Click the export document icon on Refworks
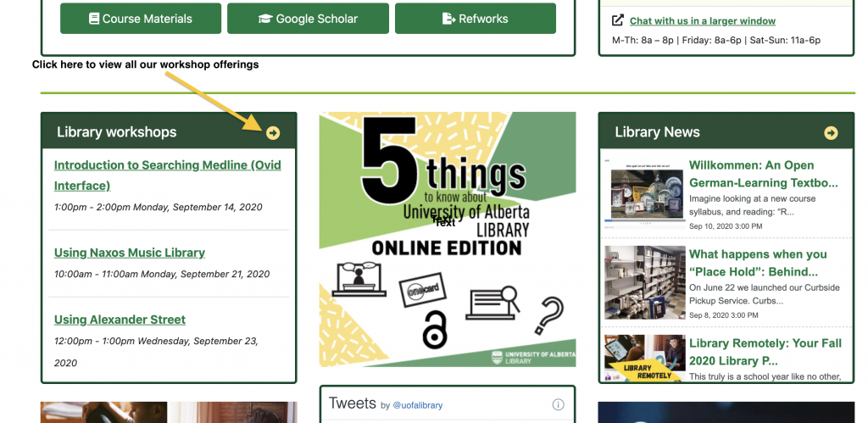 pos(449,19)
